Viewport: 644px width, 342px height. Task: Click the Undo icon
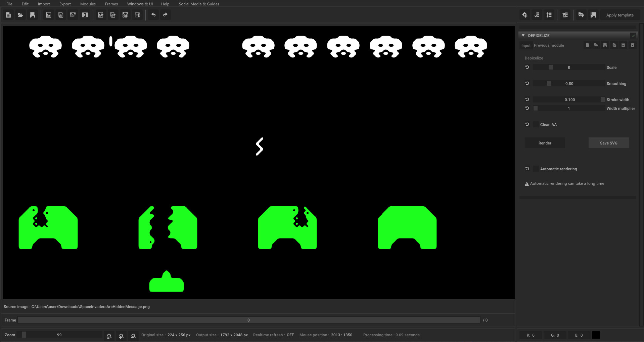(x=153, y=15)
